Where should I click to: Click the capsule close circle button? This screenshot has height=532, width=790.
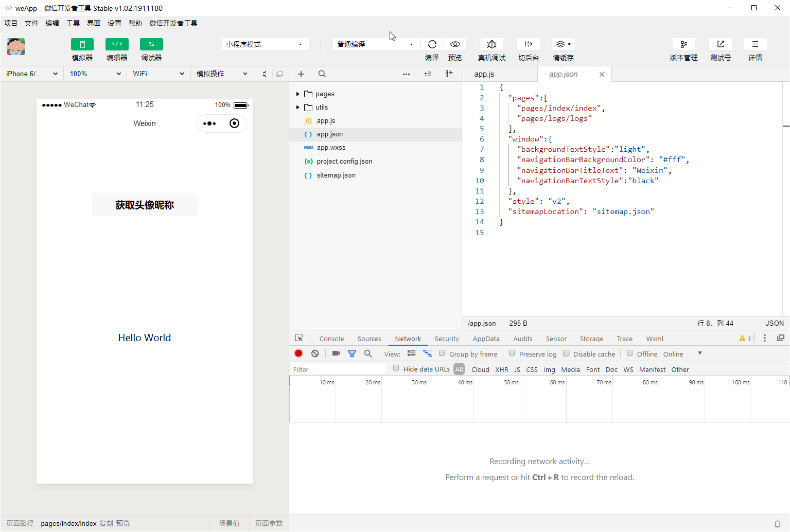point(234,123)
